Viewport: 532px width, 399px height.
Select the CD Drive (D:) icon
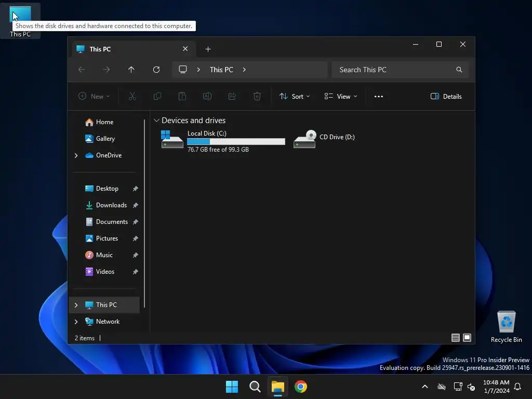[x=304, y=139]
